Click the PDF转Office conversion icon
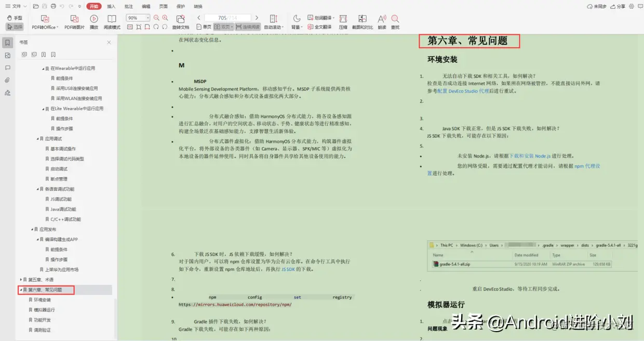 pyautogui.click(x=44, y=18)
